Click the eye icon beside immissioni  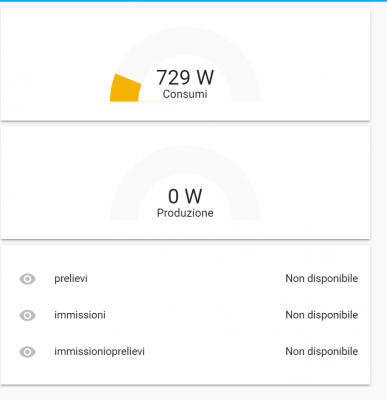click(x=27, y=315)
